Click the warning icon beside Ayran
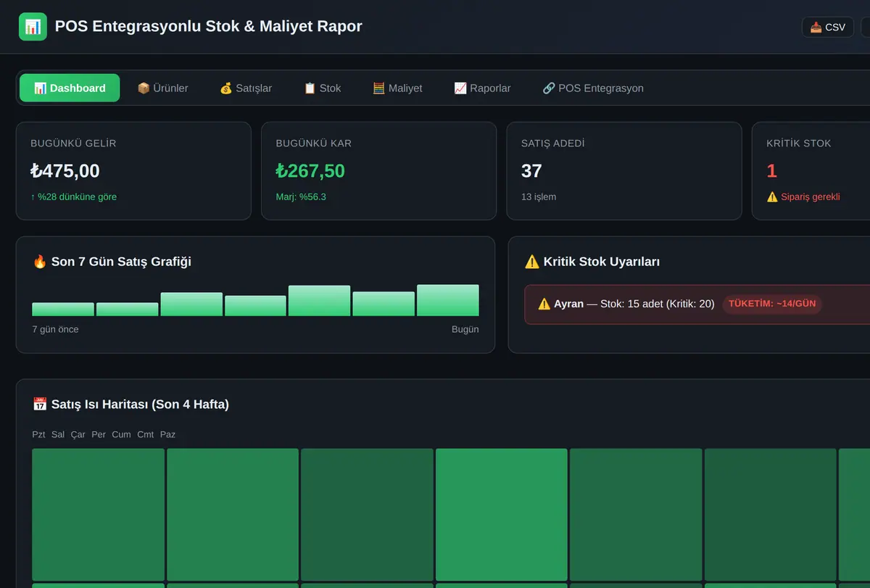Viewport: 870px width, 588px height. tap(544, 304)
